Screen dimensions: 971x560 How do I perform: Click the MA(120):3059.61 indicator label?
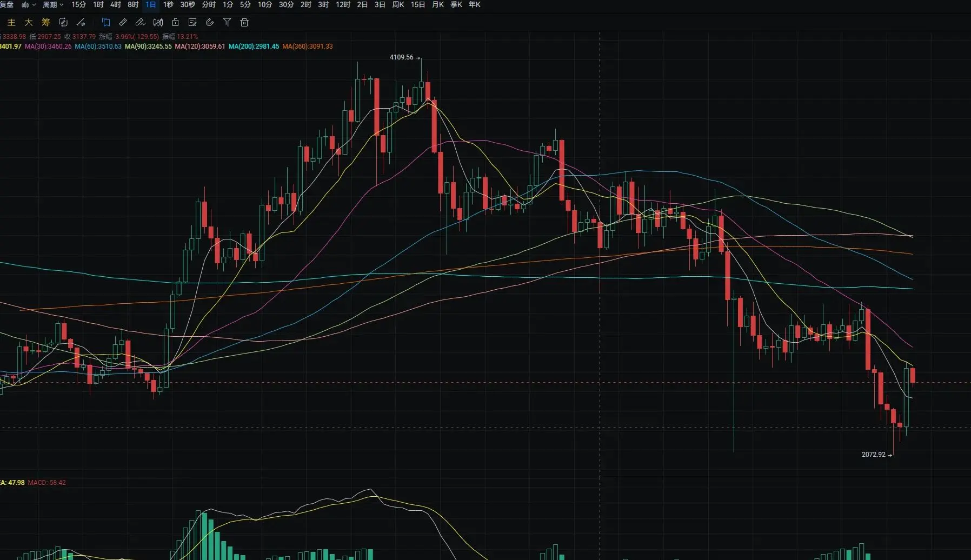200,46
